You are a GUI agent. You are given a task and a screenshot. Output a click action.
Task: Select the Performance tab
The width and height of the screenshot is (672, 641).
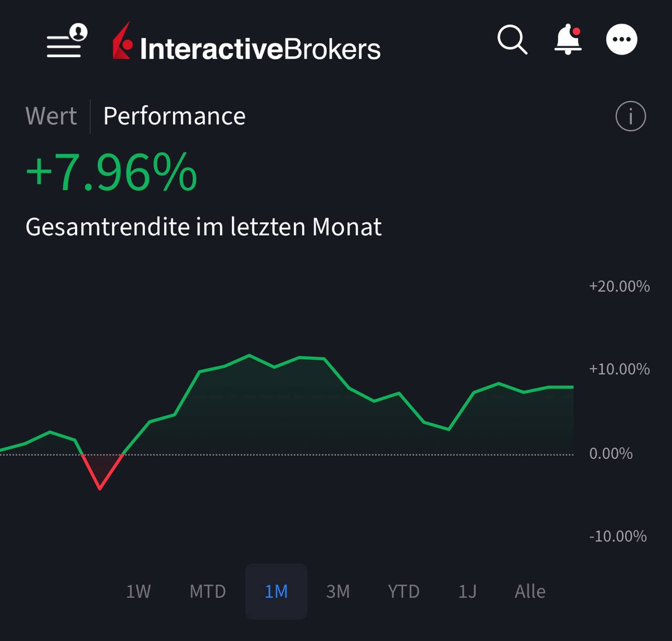[x=174, y=116]
